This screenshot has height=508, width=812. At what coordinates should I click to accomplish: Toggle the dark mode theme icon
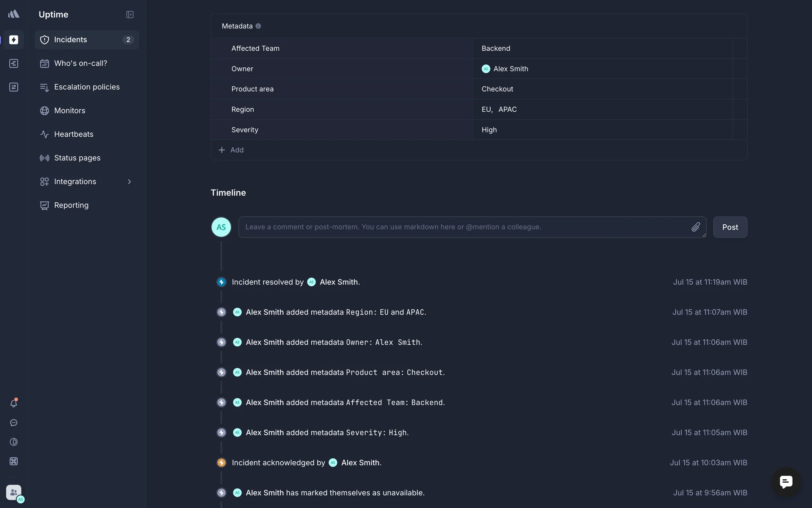pyautogui.click(x=14, y=442)
